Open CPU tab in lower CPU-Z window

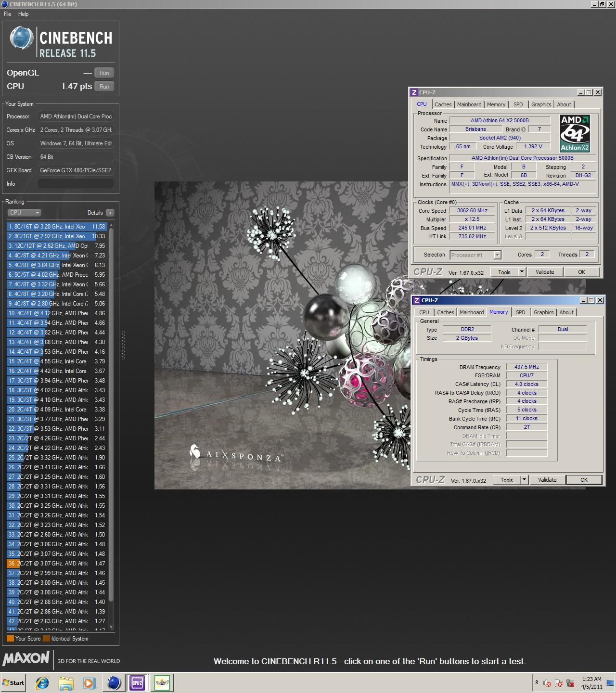(x=424, y=312)
